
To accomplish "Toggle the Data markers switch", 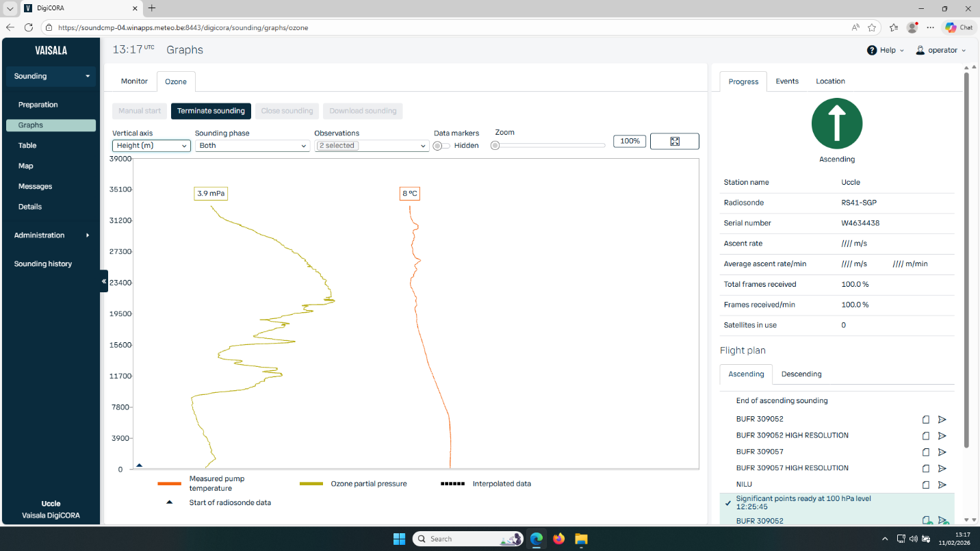I will [441, 146].
